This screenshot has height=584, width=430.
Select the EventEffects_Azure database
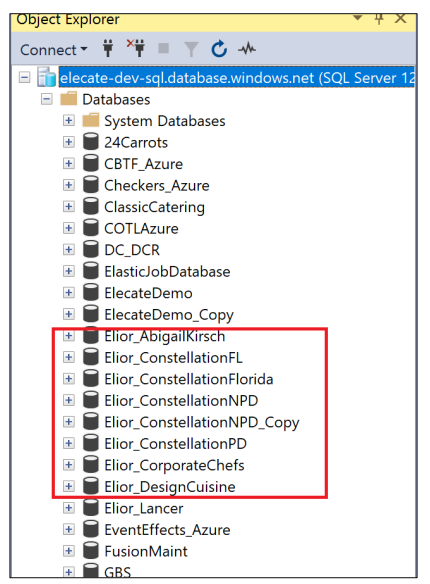click(x=167, y=530)
